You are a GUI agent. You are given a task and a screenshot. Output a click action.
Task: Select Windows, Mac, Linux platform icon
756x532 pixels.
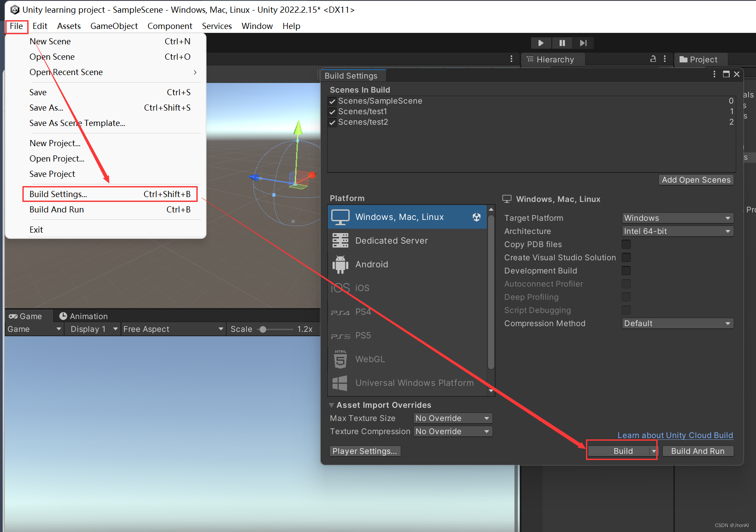pyautogui.click(x=340, y=217)
